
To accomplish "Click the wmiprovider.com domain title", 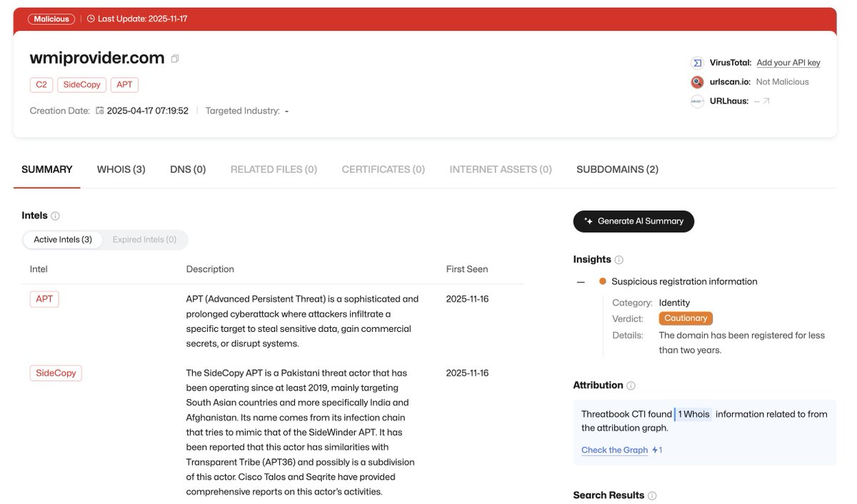I will (97, 58).
